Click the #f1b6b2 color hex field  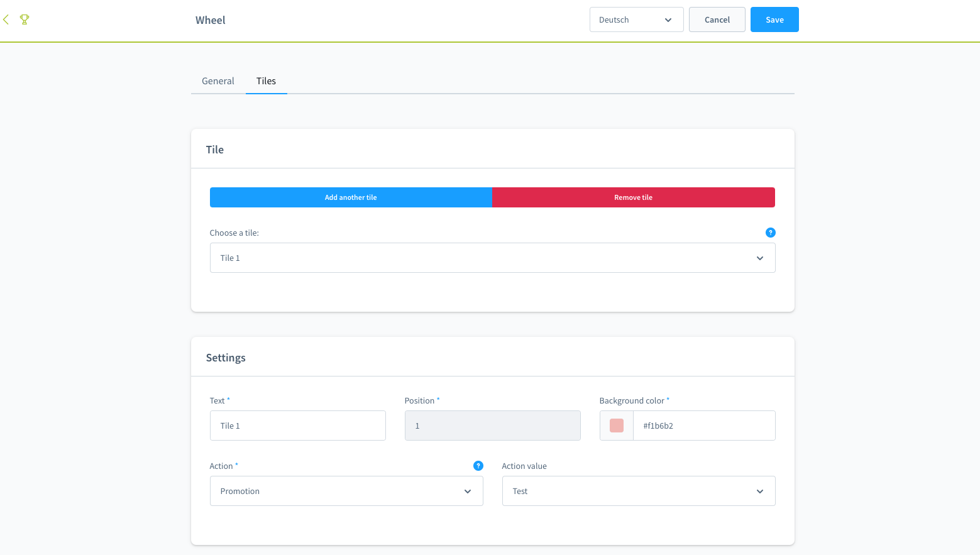pyautogui.click(x=704, y=426)
